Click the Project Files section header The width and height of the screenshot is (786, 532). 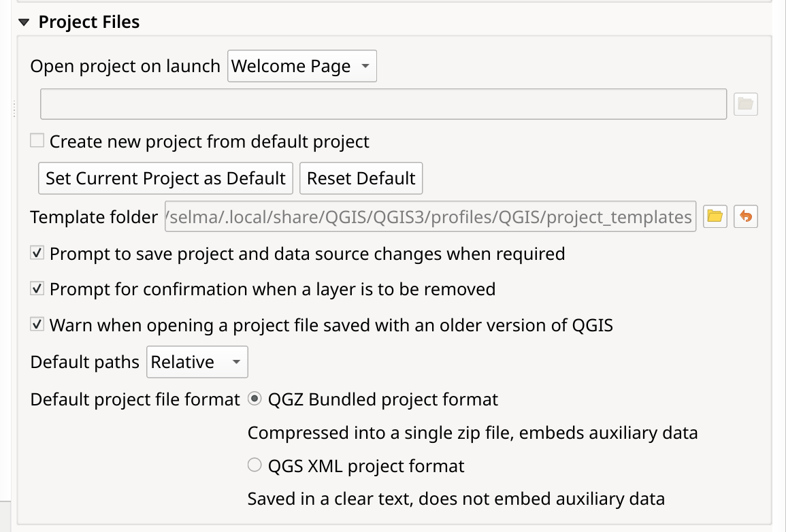click(x=89, y=21)
